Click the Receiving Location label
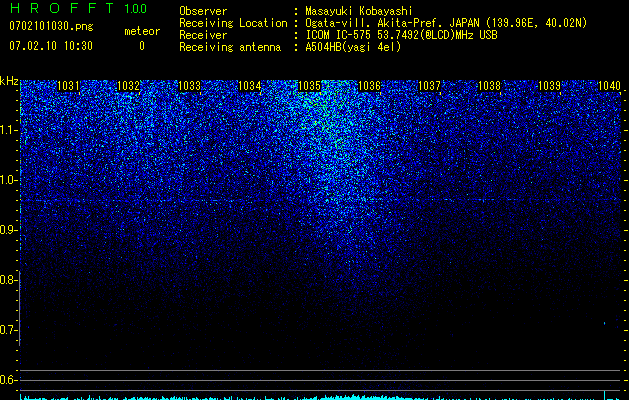The height and width of the screenshot is (400, 629). [x=233, y=23]
